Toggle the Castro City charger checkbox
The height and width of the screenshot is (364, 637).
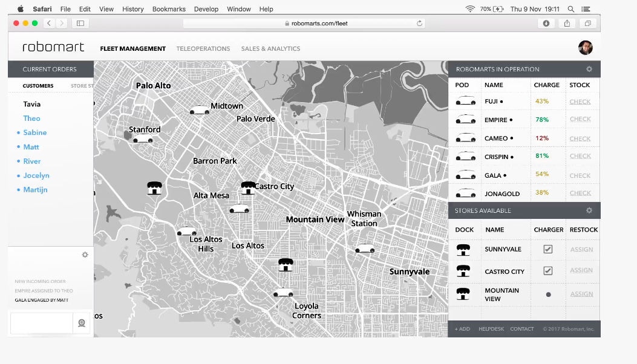pos(548,271)
